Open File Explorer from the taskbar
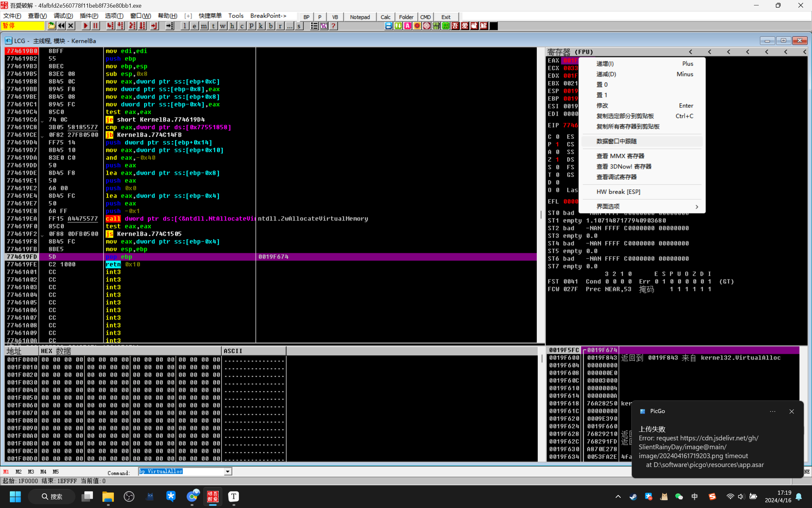The height and width of the screenshot is (508, 812). point(108,497)
